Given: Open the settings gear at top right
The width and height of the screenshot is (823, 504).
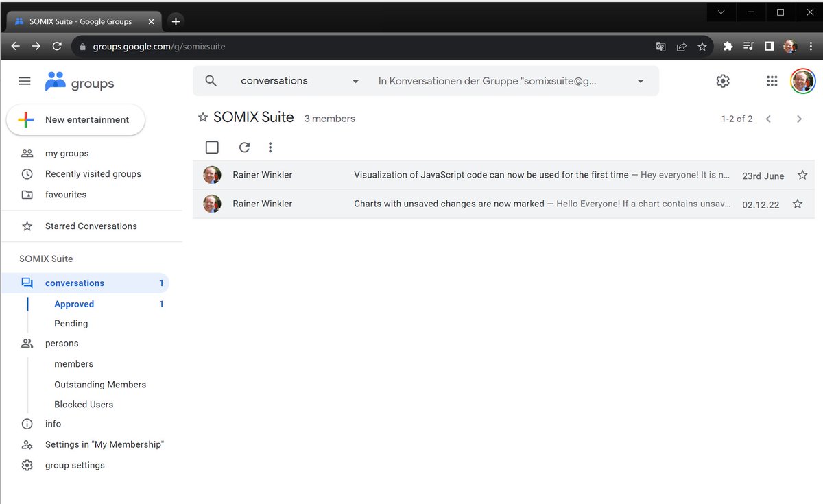Looking at the screenshot, I should [x=722, y=81].
